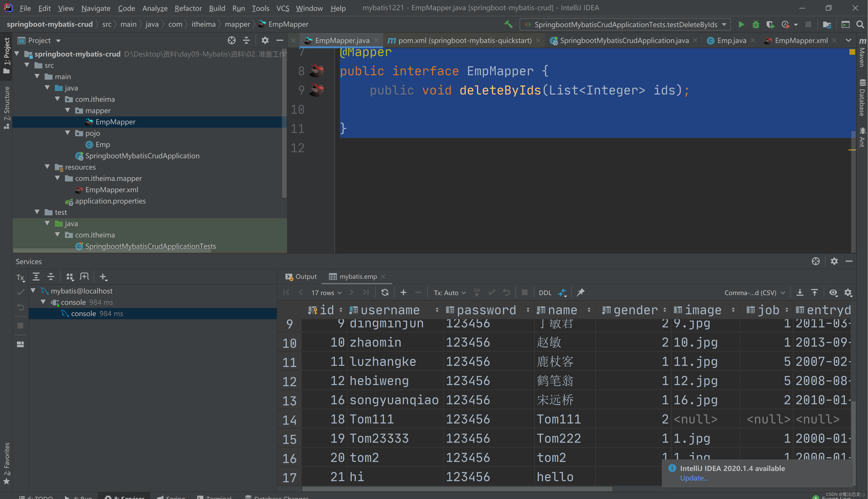Image resolution: width=868 pixels, height=499 pixels.
Task: Toggle the Database tool window on the right
Action: (x=862, y=98)
